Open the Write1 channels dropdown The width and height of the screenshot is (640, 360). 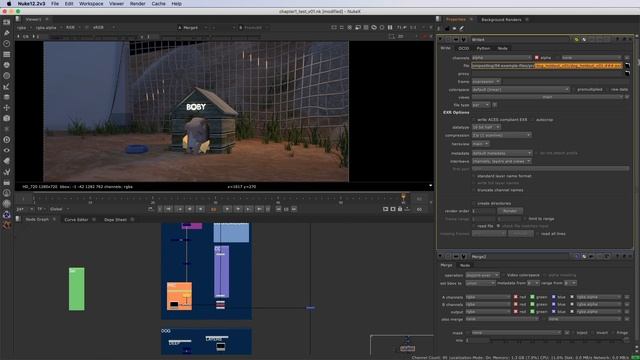[x=502, y=58]
